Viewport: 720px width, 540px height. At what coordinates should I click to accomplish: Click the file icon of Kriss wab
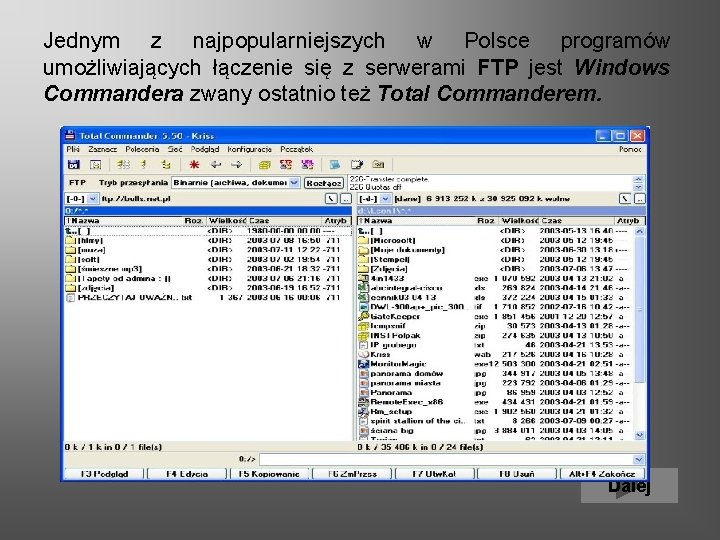(363, 354)
